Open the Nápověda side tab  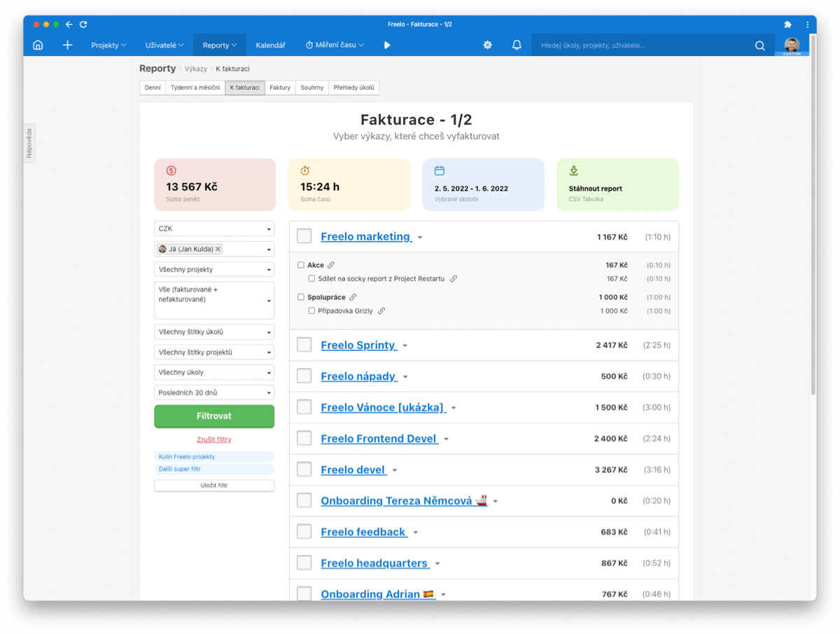[29, 144]
